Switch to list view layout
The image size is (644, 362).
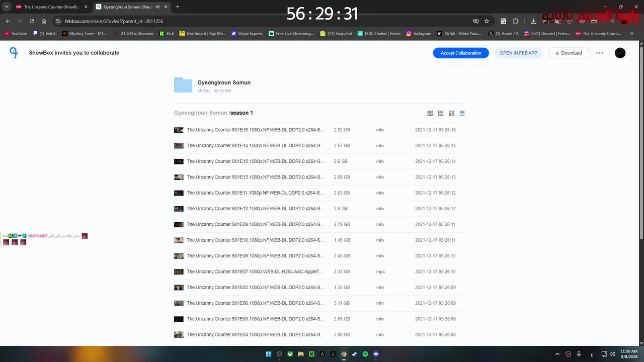(x=462, y=113)
